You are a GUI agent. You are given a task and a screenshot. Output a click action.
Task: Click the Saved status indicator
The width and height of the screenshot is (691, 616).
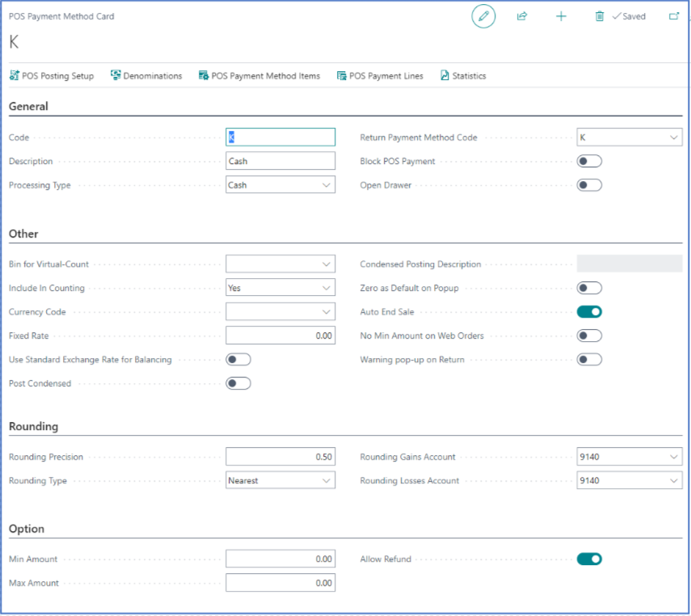[x=629, y=16]
